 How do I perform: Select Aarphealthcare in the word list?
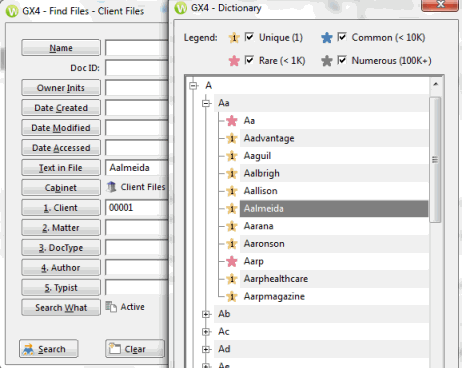pyautogui.click(x=276, y=279)
